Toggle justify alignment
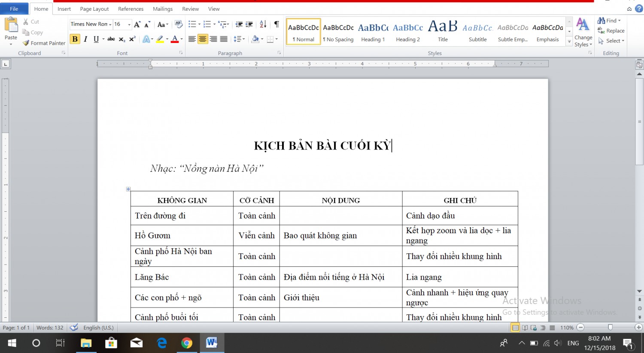The height and width of the screenshot is (353, 644). point(224,39)
